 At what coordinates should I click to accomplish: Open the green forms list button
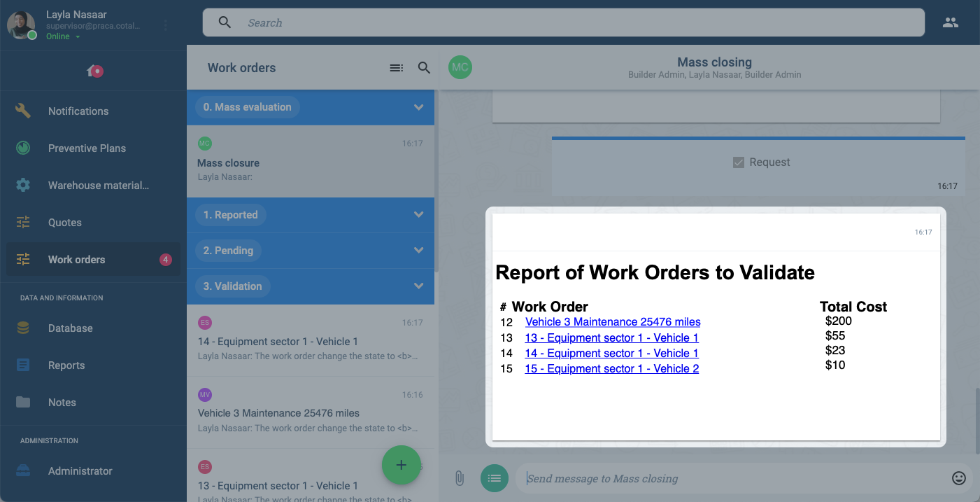pos(495,478)
